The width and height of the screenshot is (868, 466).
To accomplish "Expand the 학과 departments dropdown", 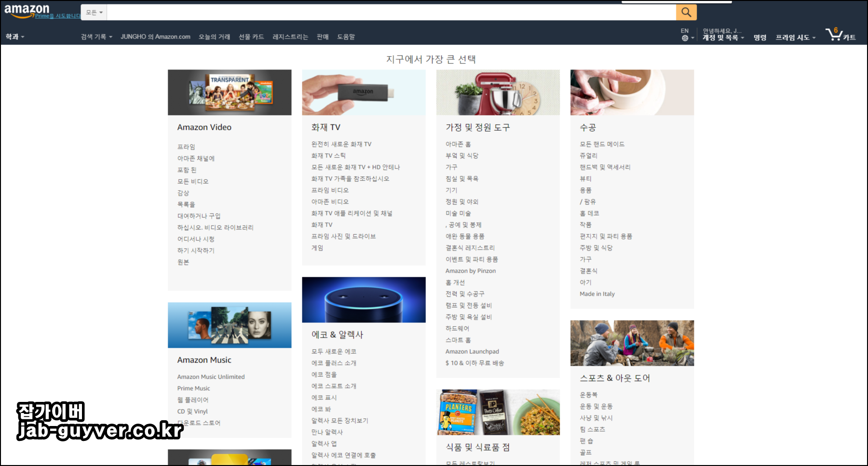I will (14, 37).
